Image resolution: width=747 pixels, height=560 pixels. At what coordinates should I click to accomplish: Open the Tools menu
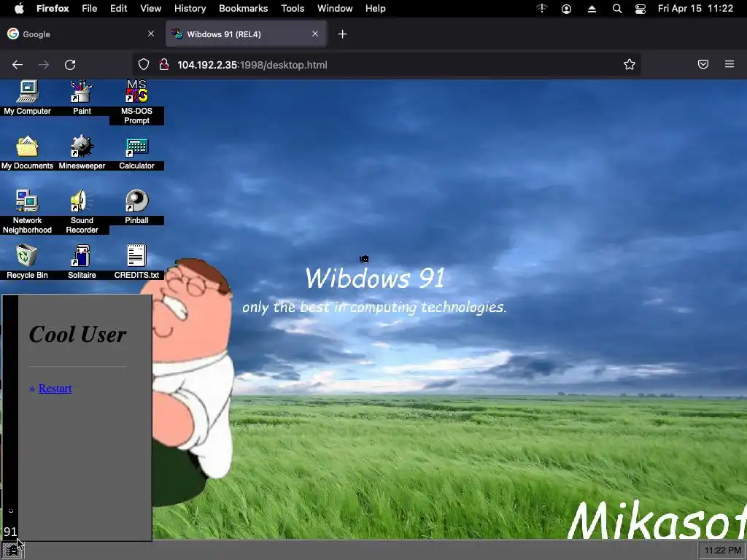(x=293, y=9)
